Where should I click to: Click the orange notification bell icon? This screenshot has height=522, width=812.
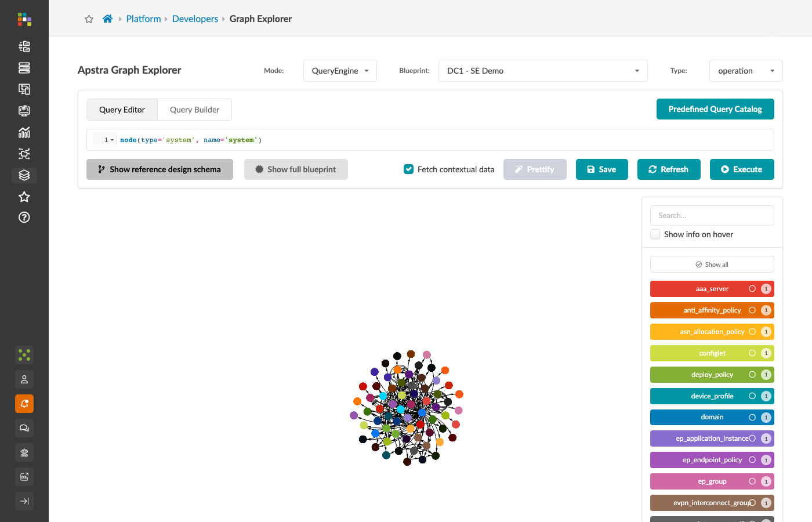[x=24, y=404]
